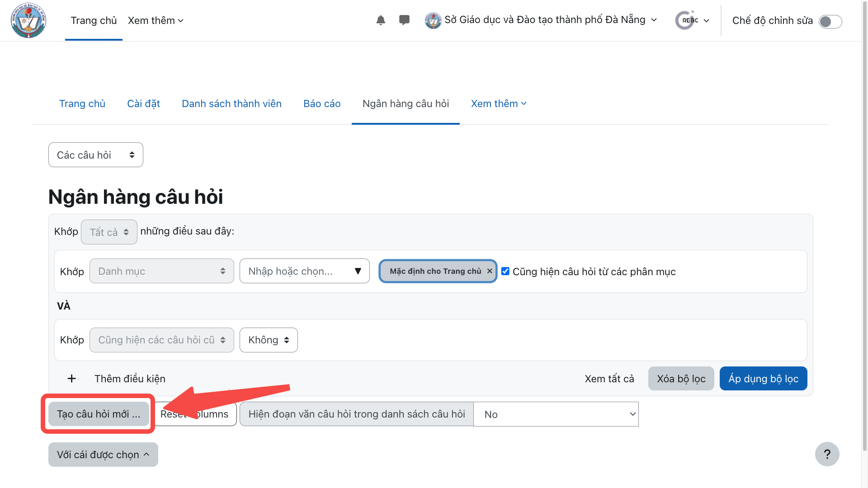Open the help question mark button
This screenshot has width=868, height=488.
(827, 454)
